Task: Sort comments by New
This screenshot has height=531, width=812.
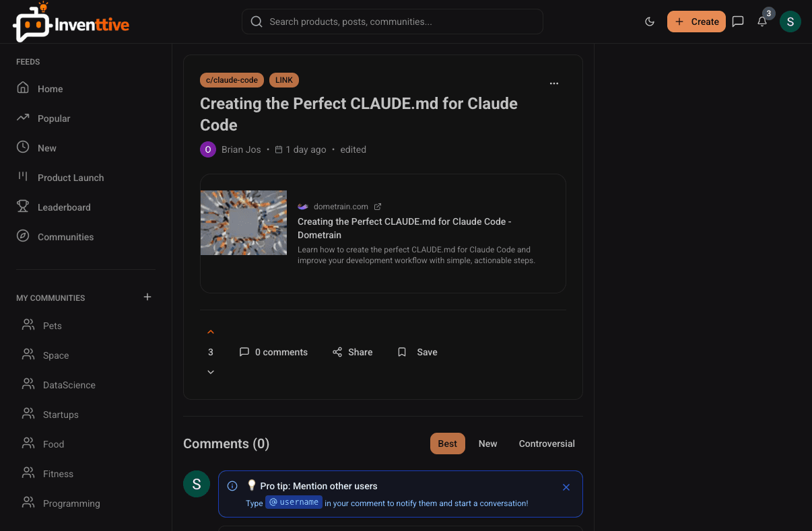Action: coord(487,444)
